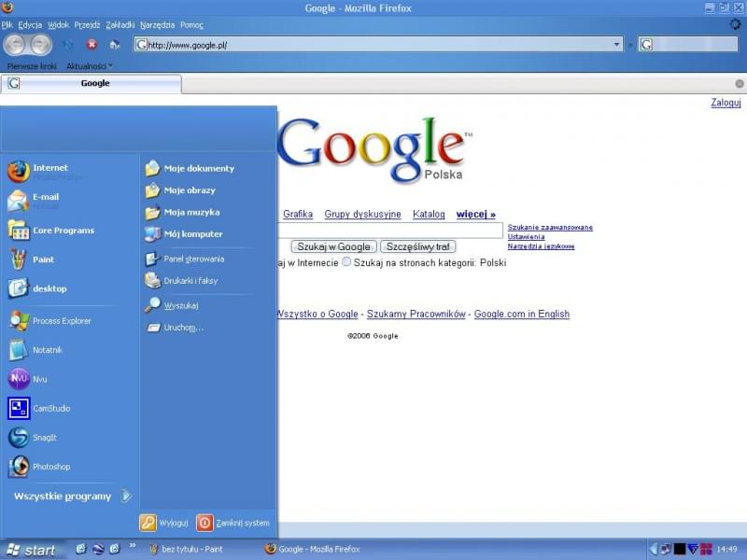Open Moja muzyka folder
The image size is (747, 560).
pos(182,212)
